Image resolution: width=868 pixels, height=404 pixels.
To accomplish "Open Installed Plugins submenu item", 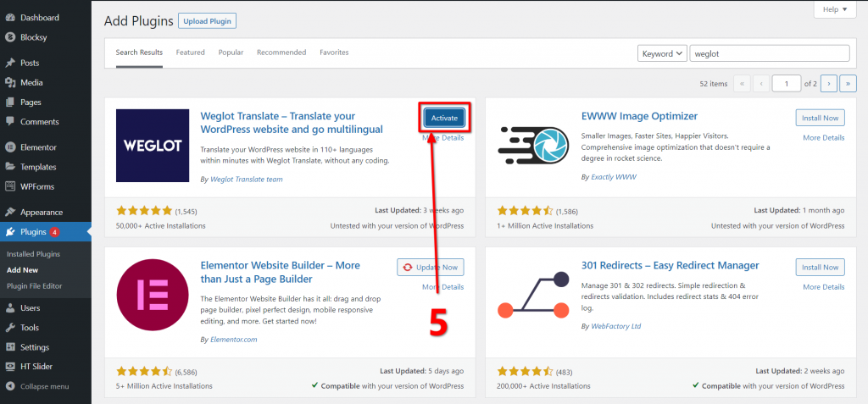I will coord(33,254).
